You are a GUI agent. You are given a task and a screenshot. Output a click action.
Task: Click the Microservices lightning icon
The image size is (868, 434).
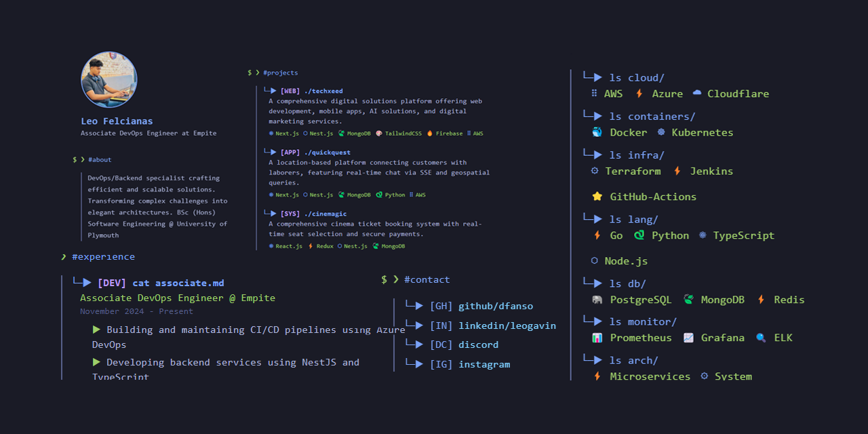click(x=597, y=376)
